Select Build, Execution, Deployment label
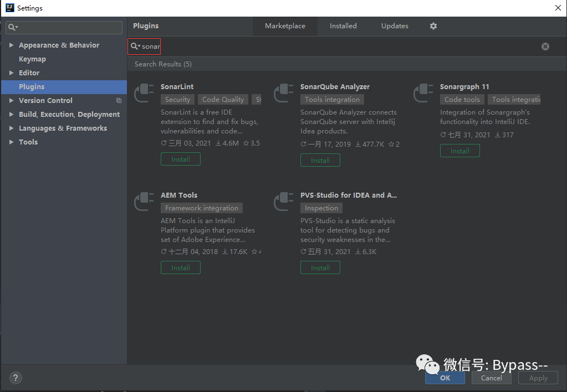Screen dimensions: 567x392 point(69,114)
